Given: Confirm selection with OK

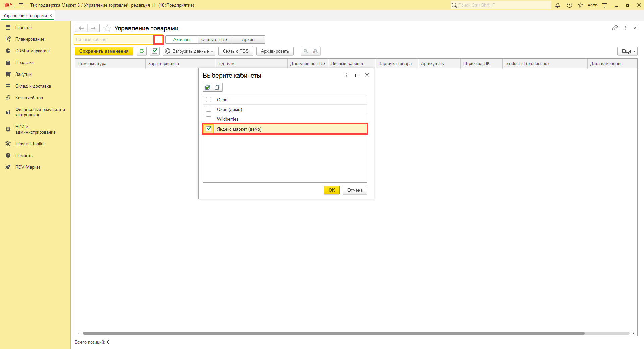Looking at the screenshot, I should pos(332,190).
